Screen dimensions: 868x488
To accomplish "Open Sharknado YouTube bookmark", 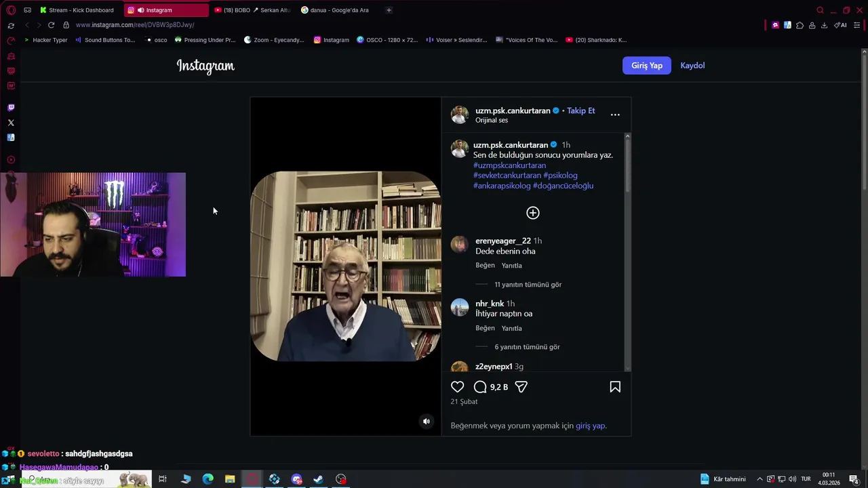I will click(596, 40).
